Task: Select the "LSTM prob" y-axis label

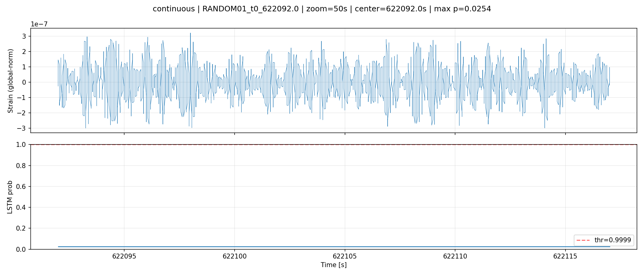Action: [x=10, y=197]
